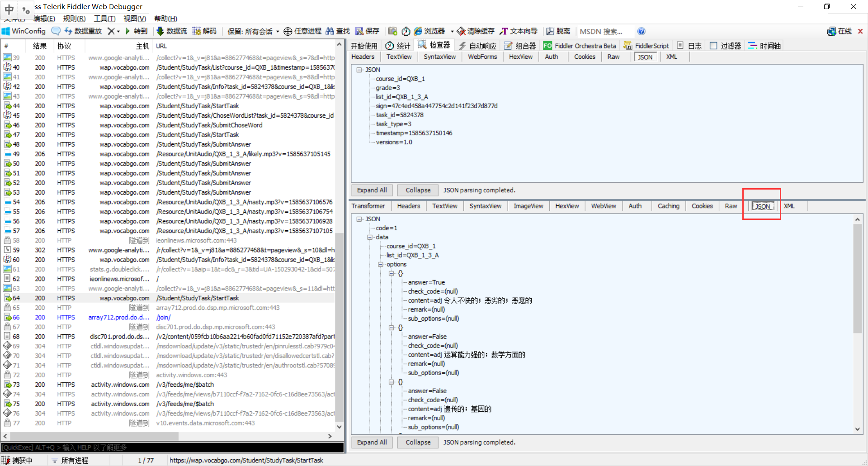Collapse options object containing 运算能力强的
The image size is (868, 466).
392,328
